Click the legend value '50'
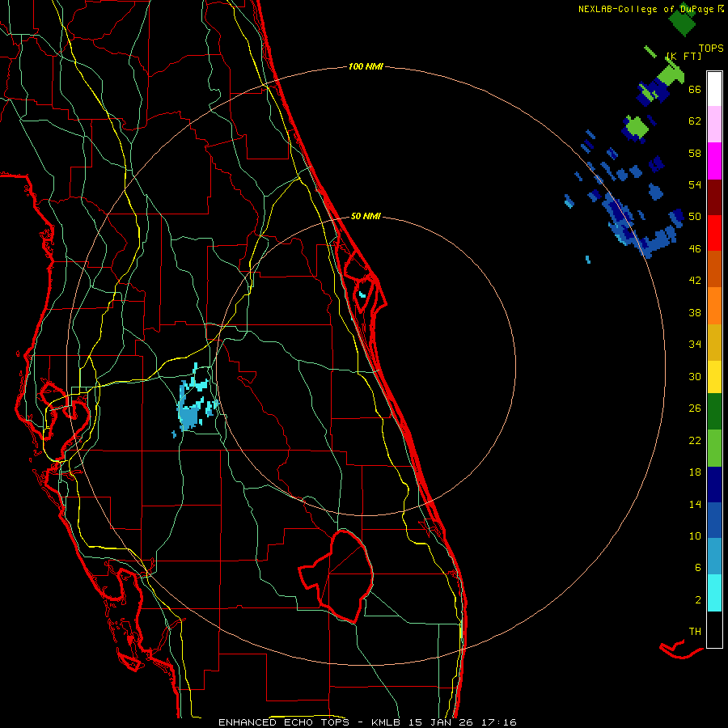 click(695, 217)
